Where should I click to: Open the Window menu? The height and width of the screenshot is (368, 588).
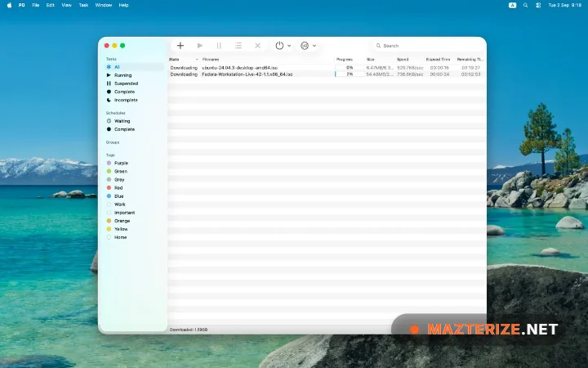[104, 5]
